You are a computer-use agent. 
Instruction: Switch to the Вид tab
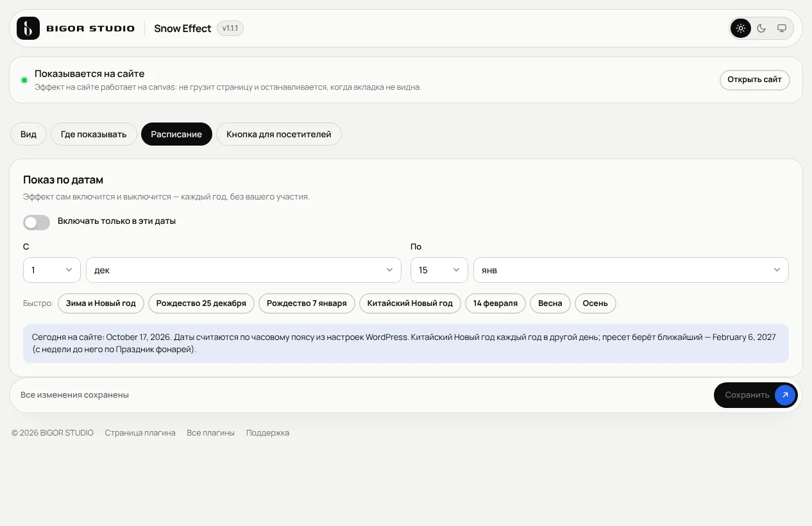[28, 134]
